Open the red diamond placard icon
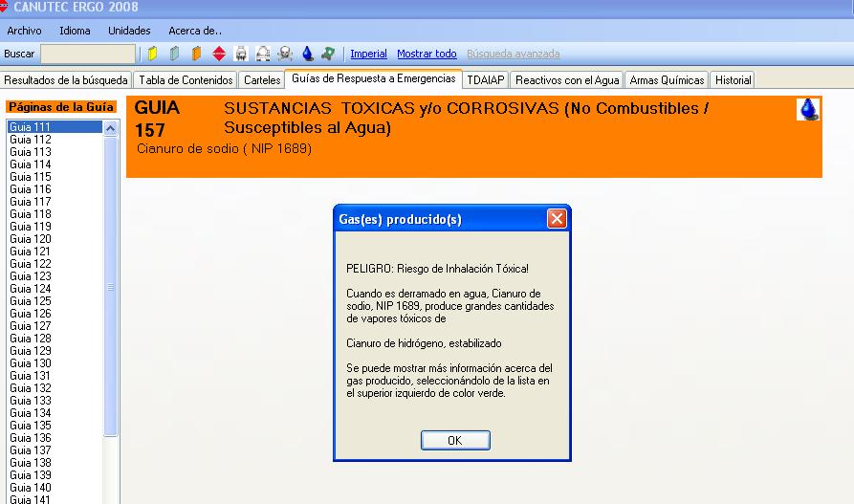854x504 pixels. (219, 54)
